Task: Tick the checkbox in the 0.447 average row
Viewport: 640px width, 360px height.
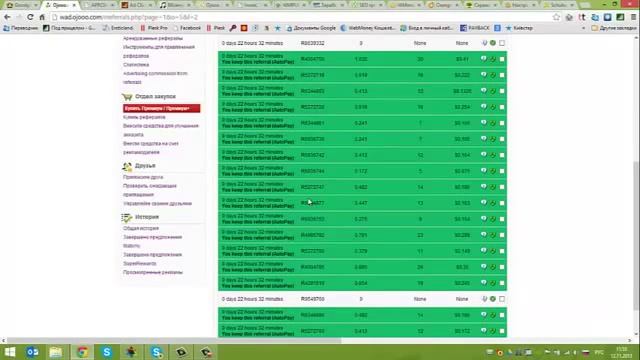Action: (x=502, y=203)
